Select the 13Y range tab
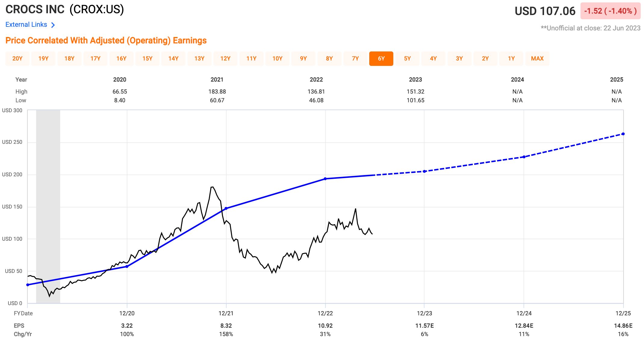 [x=200, y=59]
